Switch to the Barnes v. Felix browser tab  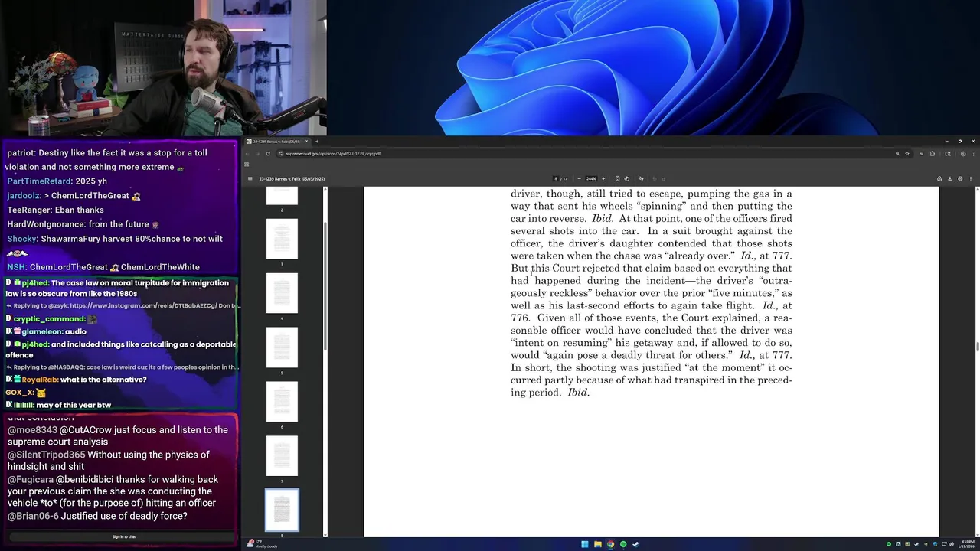[278, 141]
